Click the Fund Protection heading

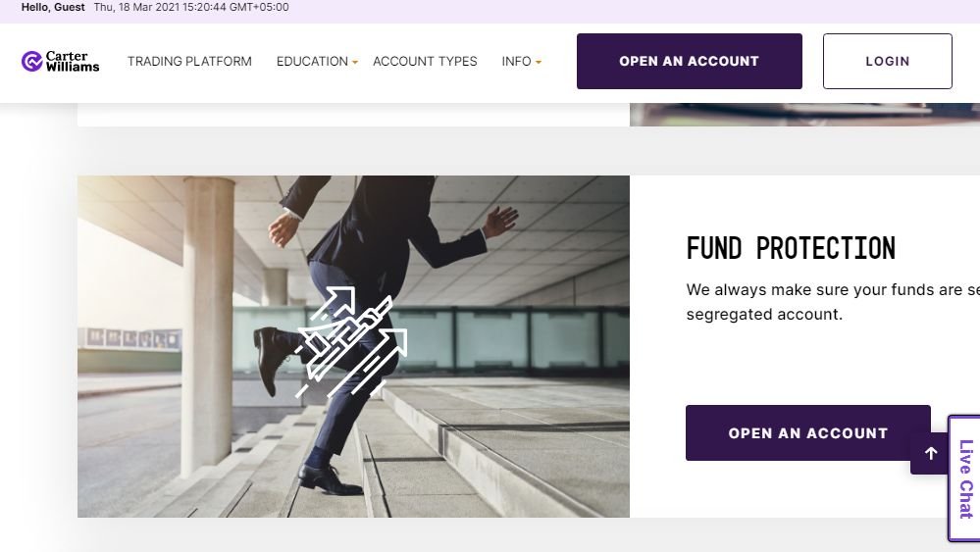791,248
